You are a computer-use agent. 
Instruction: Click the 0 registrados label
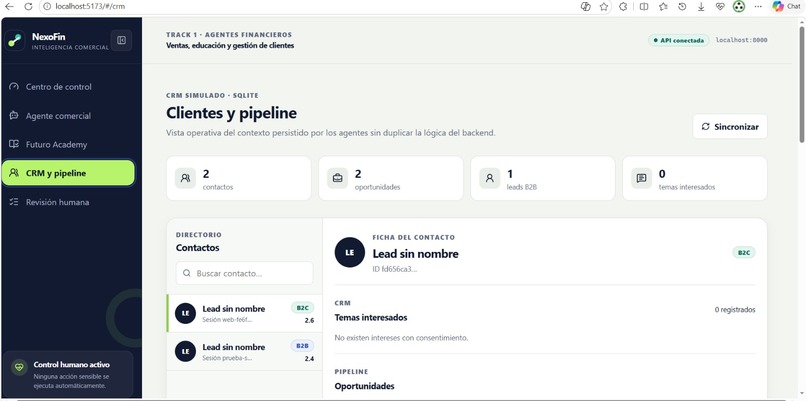pyautogui.click(x=735, y=309)
